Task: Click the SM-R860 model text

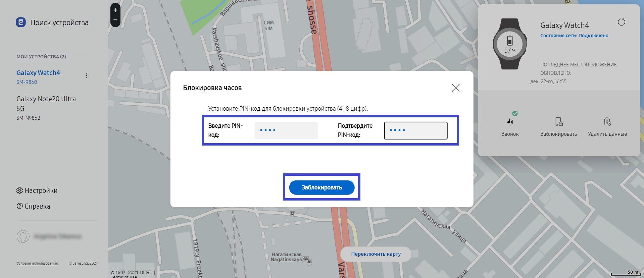Action: (27, 82)
